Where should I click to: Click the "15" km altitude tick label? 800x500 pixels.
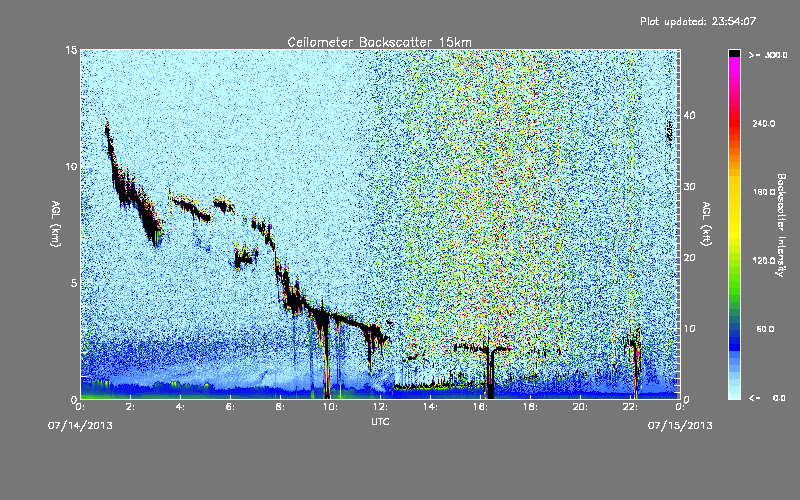[71, 50]
